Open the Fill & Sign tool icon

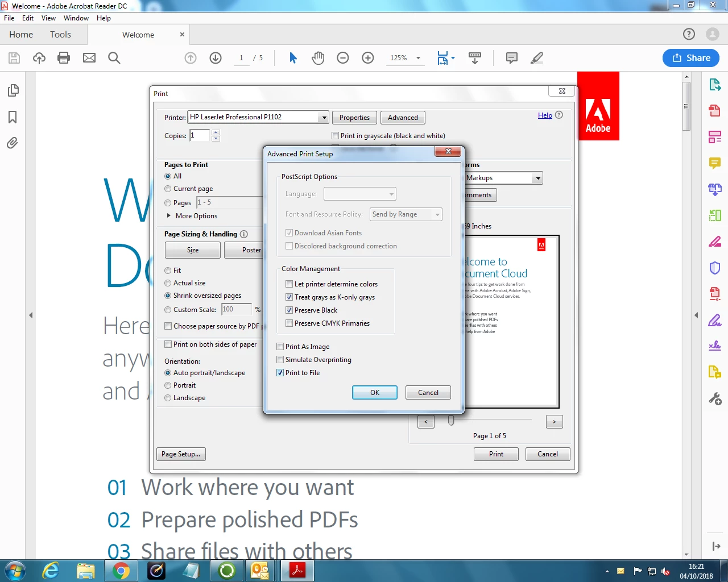(x=715, y=320)
